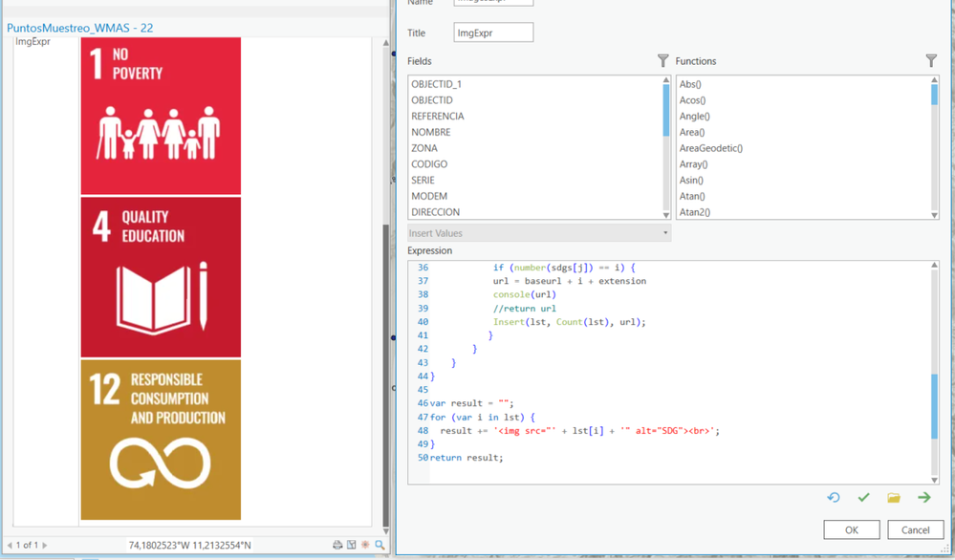Click the Fields filter funnel icon

(x=662, y=61)
